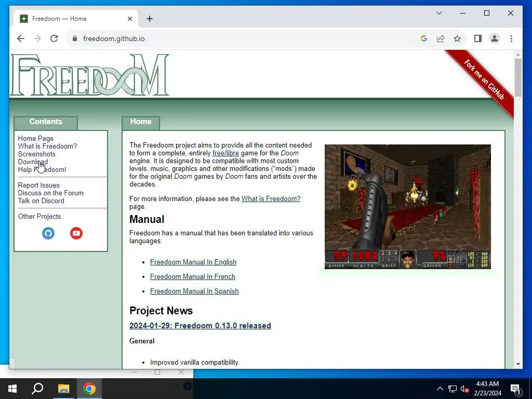Click the blue GitHub circle icon

tap(48, 233)
